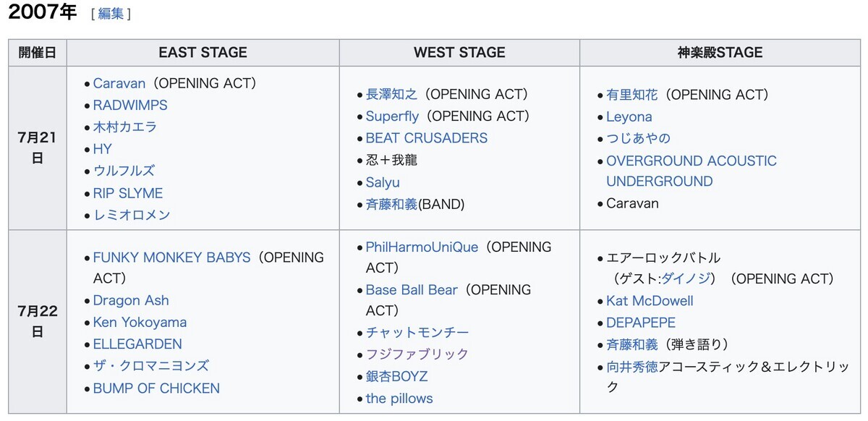The width and height of the screenshot is (868, 421).
Task: Click the 編集 link next to 2007年
Action: click(111, 14)
